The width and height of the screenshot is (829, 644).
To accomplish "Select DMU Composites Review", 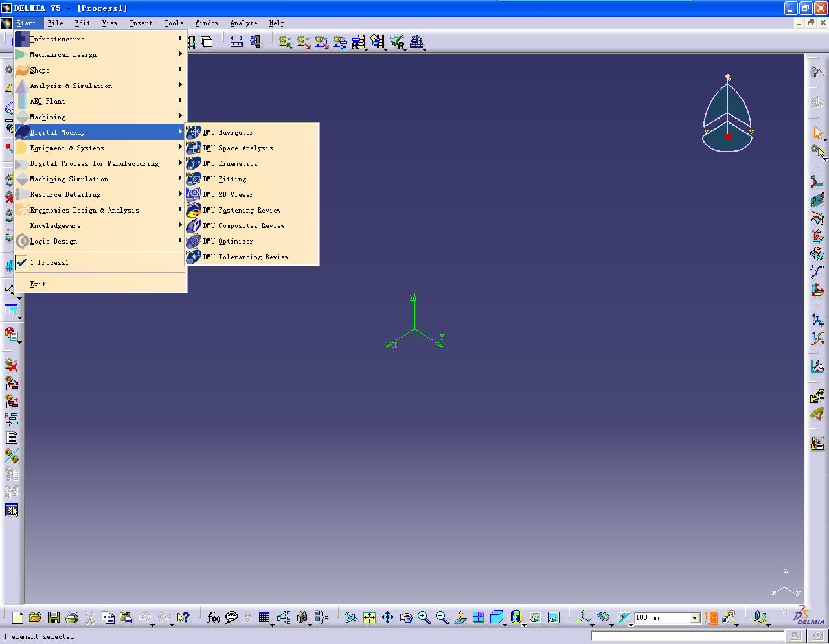I will (x=252, y=225).
